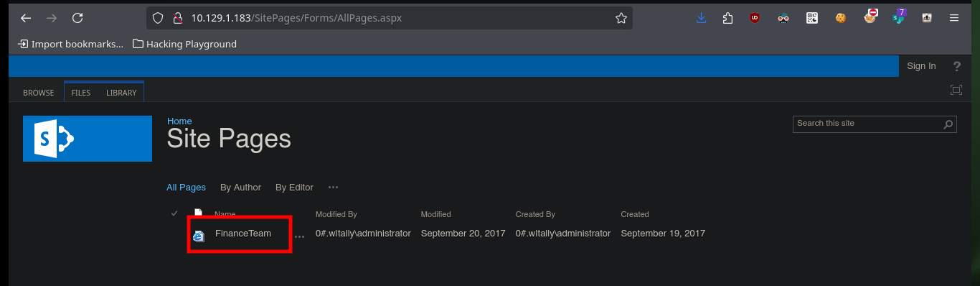Switch to the LIBRARY ribbon tab
The height and width of the screenshot is (286, 980).
click(121, 93)
